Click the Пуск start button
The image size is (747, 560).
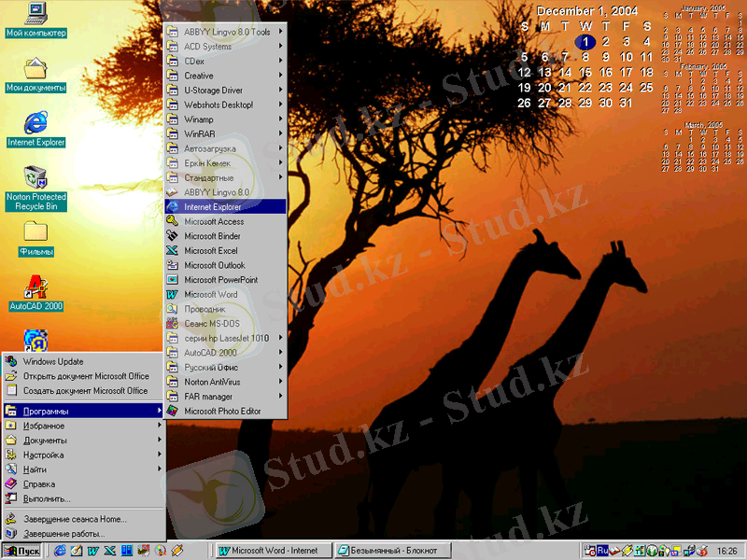[22, 551]
